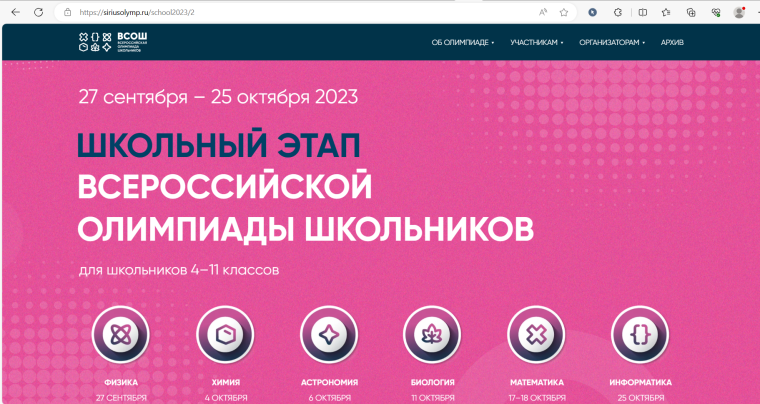The image size is (760, 404).
Task: Select the Информатика braces icon
Action: coord(640,334)
